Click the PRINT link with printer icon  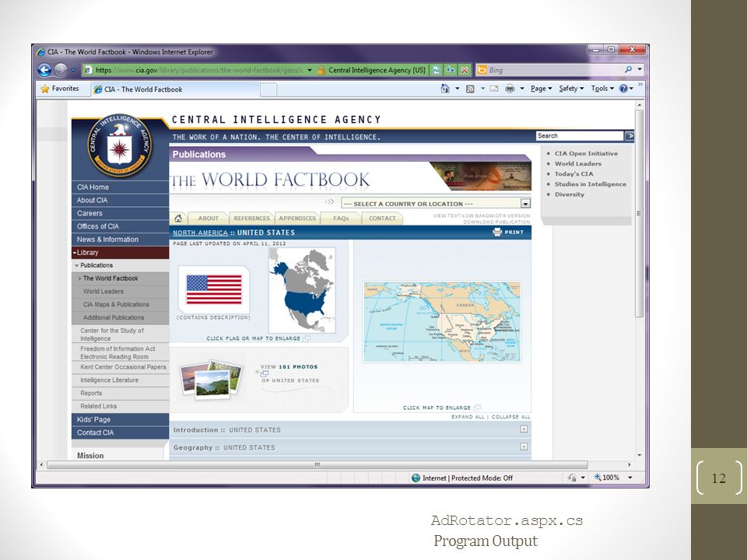point(508,233)
